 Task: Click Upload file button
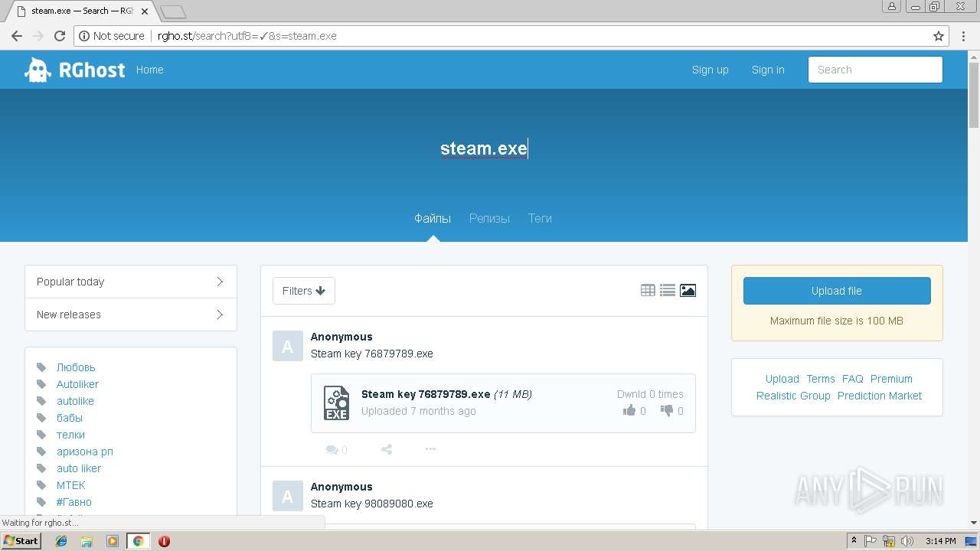coord(837,291)
